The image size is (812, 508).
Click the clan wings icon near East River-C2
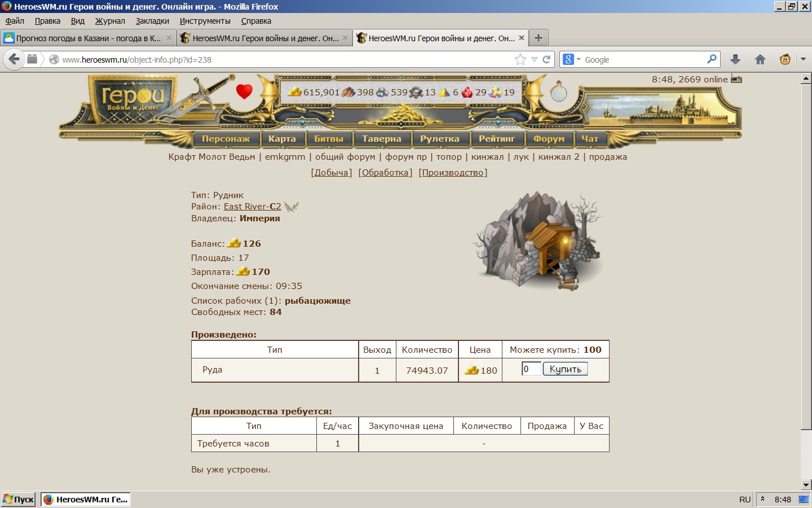coord(291,207)
